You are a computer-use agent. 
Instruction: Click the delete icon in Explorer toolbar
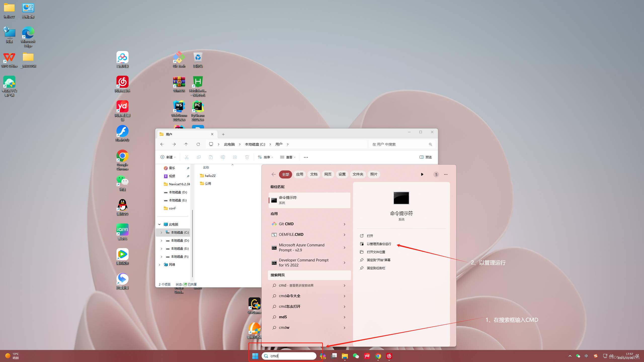click(x=247, y=157)
